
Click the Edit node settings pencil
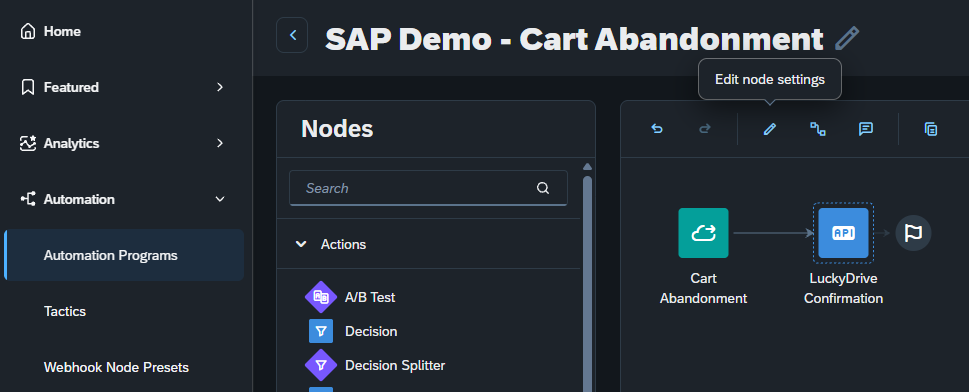click(x=769, y=129)
